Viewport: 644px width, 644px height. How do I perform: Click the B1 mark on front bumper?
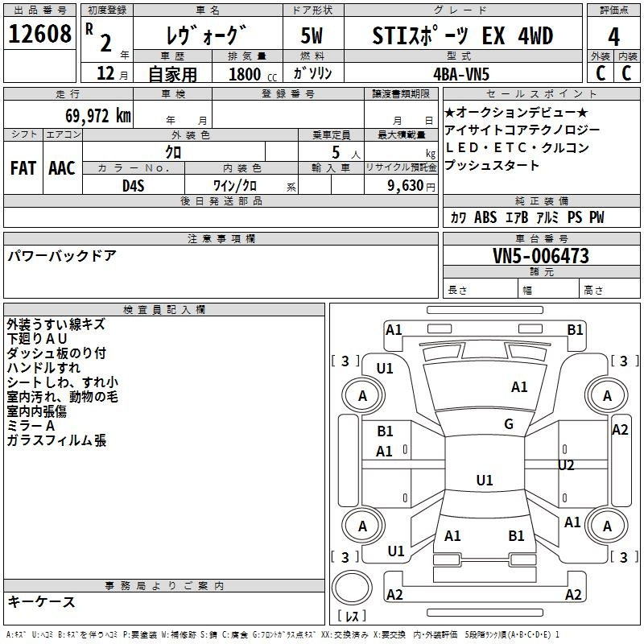[x=575, y=329]
